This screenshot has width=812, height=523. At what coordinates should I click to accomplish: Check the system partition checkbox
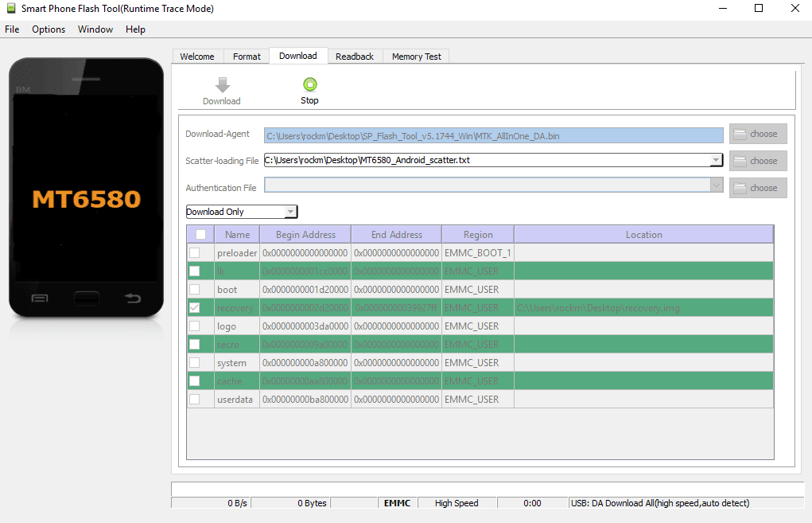click(195, 363)
